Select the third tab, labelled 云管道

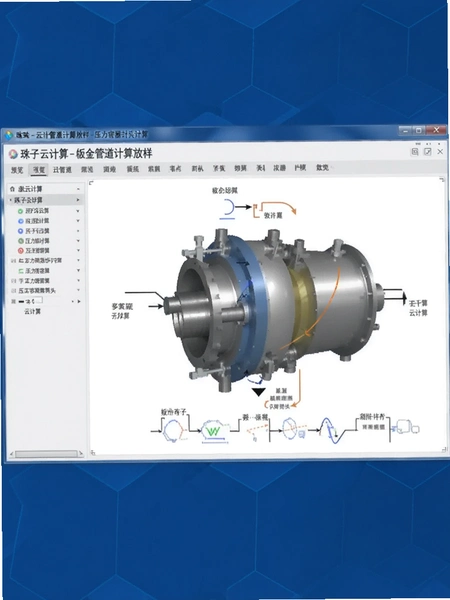point(62,170)
